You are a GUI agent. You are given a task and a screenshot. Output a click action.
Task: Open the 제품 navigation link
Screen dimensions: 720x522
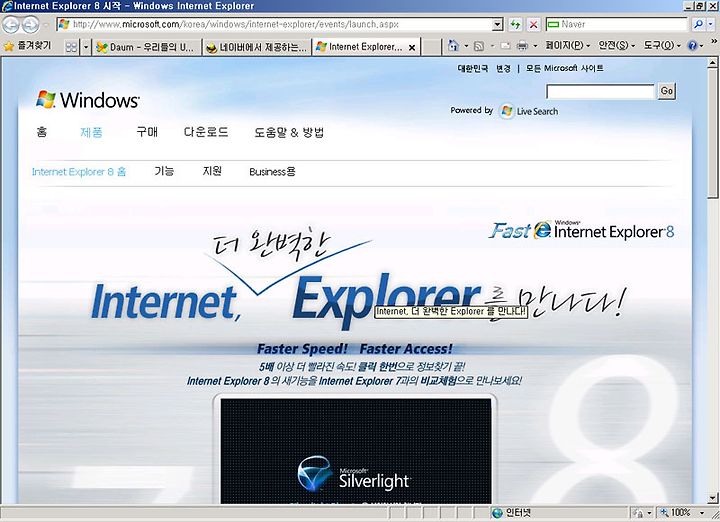pyautogui.click(x=91, y=132)
